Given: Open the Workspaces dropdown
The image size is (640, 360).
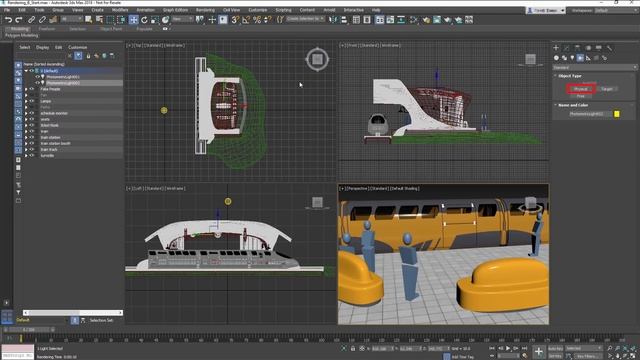Looking at the screenshot, I should click(616, 10).
